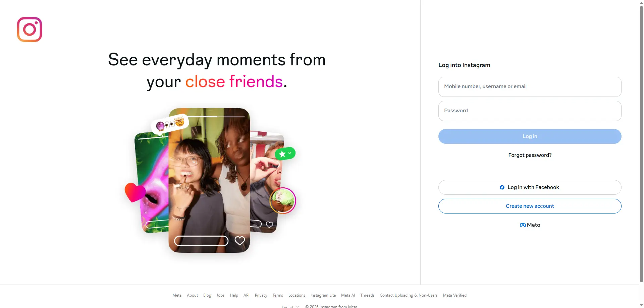The image size is (644, 308).
Task: Focus the Mobile number, username or email field
Action: [530, 87]
